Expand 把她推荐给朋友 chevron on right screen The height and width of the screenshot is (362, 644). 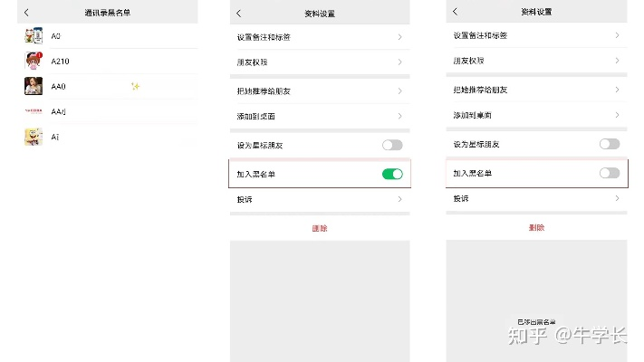click(x=617, y=90)
